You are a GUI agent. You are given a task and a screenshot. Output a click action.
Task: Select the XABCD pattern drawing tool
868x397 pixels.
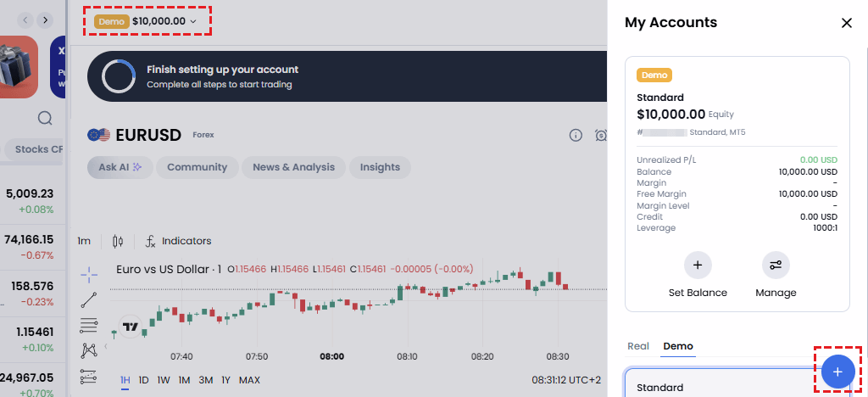coord(88,350)
